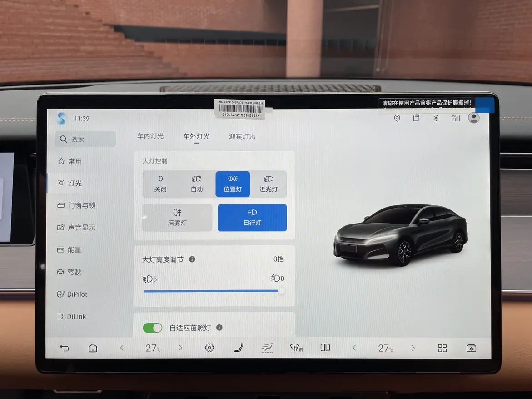
Task: Open the app grid icon
Action: 442,348
